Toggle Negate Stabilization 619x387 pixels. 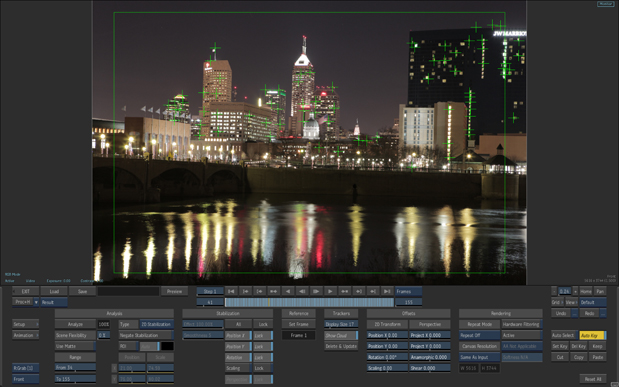click(146, 335)
